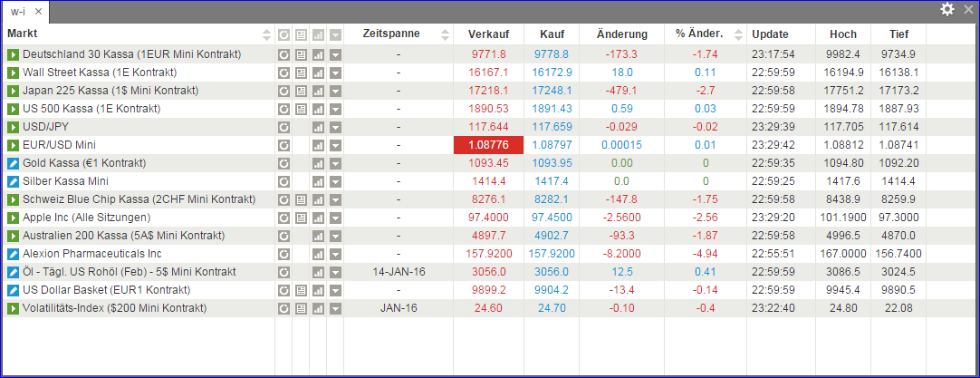
Task: Open the chart icon for Wall Street Kassa
Action: 318,73
